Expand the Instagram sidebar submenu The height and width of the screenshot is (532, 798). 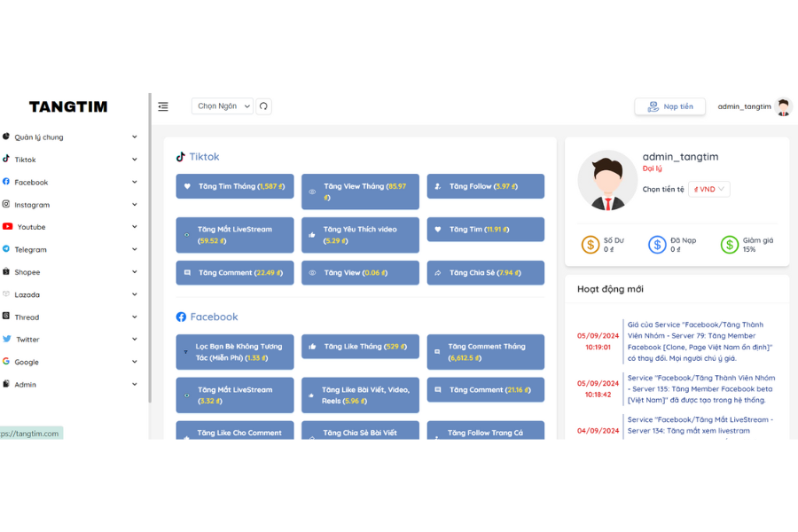(x=135, y=205)
